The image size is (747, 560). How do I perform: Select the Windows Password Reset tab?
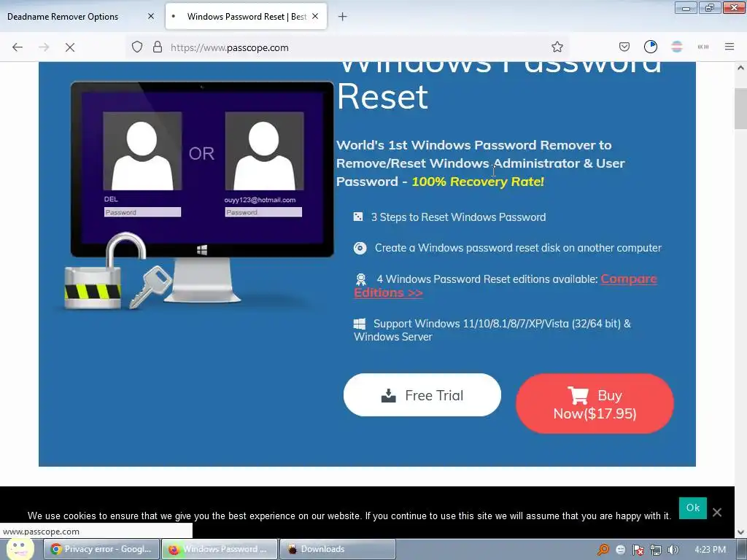(246, 17)
